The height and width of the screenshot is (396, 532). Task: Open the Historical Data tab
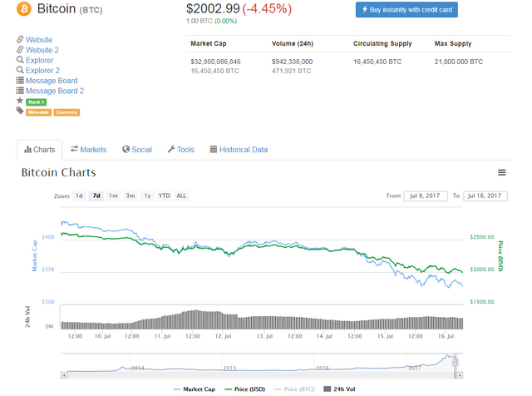pos(239,150)
